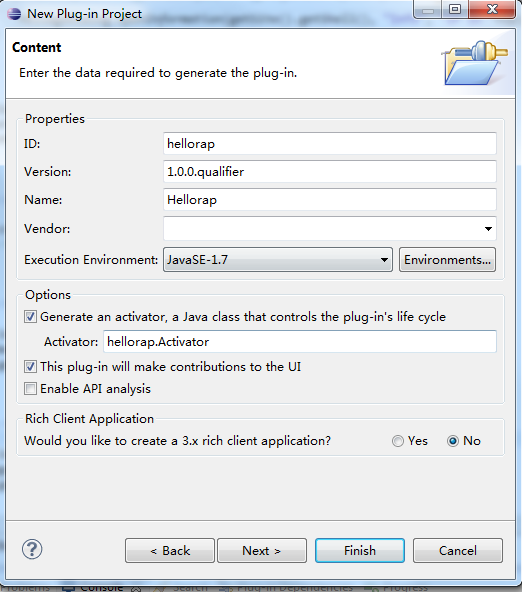Viewport: 522px width, 592px height.
Task: Select the No radio button
Action: (x=453, y=441)
